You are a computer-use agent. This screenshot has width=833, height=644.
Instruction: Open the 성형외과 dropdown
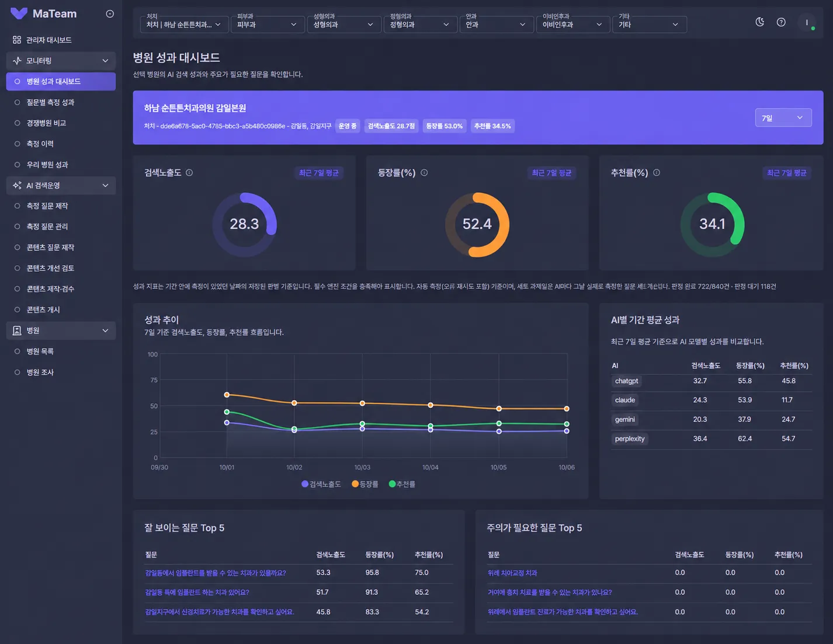point(343,25)
